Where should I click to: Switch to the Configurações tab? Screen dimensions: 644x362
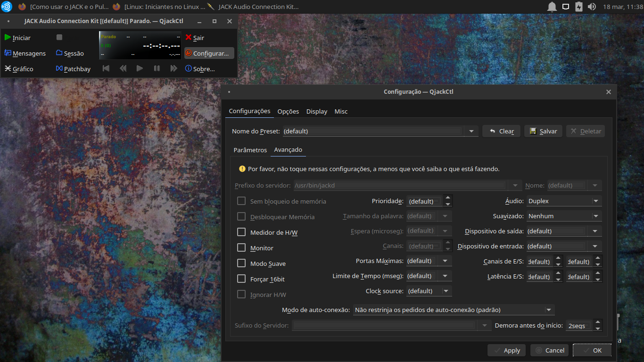[x=249, y=111]
